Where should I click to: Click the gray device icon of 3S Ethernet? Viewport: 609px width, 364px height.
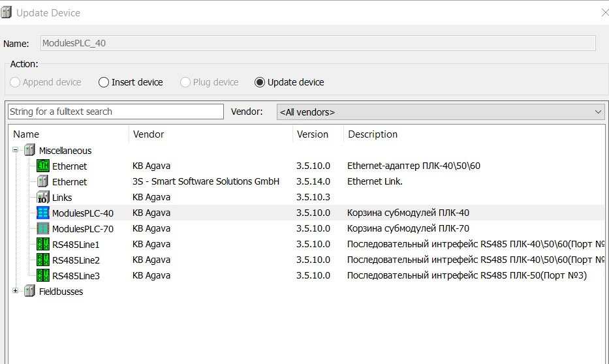pos(42,181)
